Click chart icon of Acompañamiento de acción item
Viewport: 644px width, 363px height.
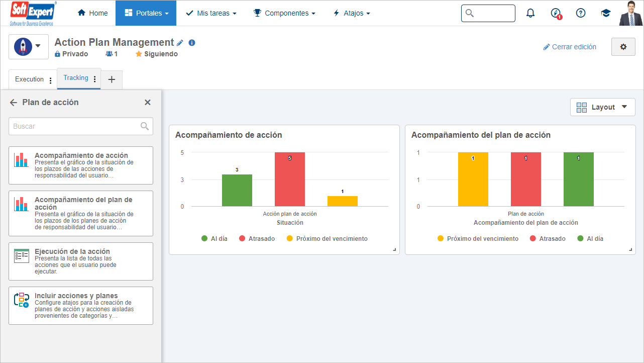click(22, 160)
